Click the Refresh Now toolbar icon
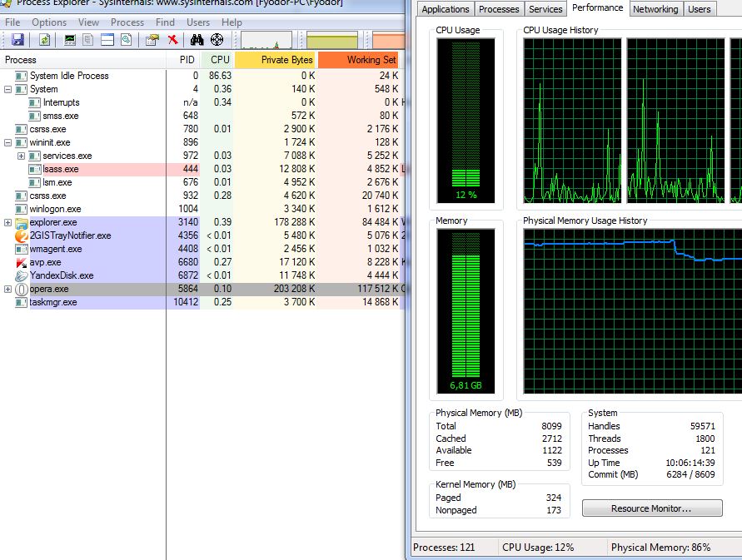Image resolution: width=742 pixels, height=560 pixels. pyautogui.click(x=44, y=40)
